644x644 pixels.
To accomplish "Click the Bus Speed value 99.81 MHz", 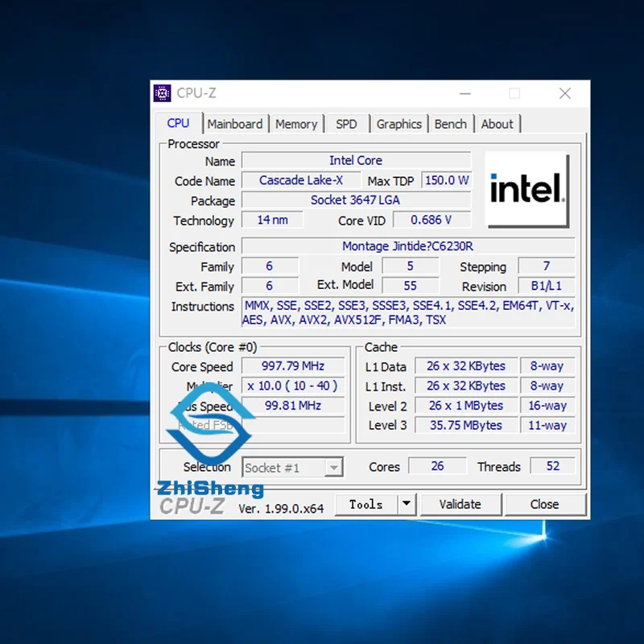I will [293, 406].
